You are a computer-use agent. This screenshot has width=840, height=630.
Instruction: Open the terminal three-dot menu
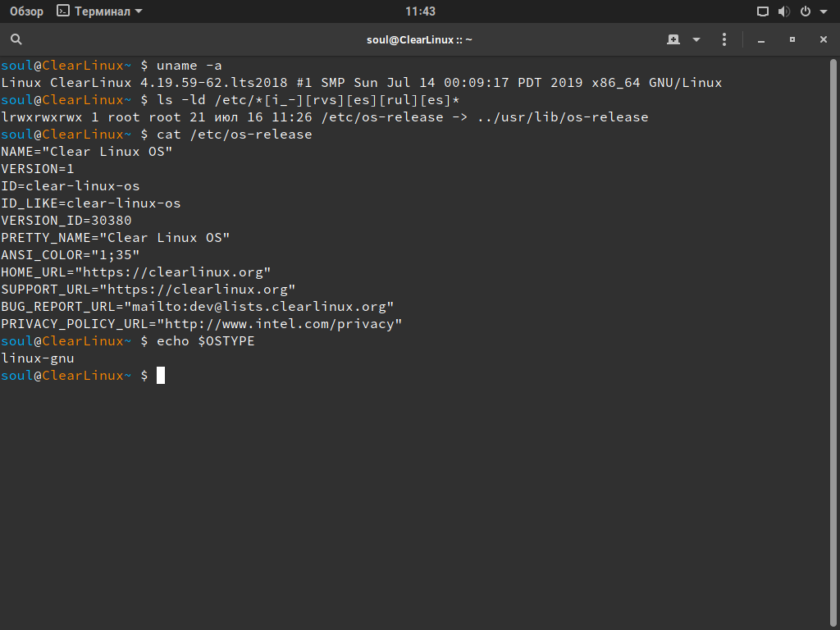coord(724,39)
